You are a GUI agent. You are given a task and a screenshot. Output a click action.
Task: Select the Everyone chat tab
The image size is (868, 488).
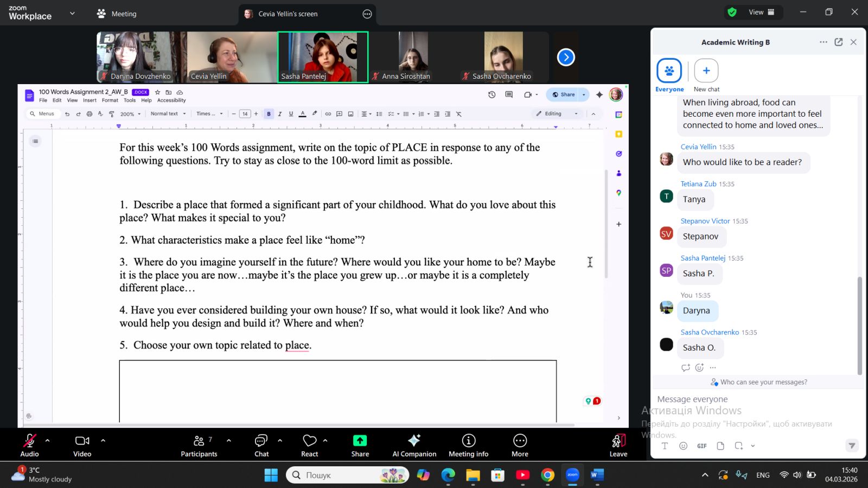(669, 71)
